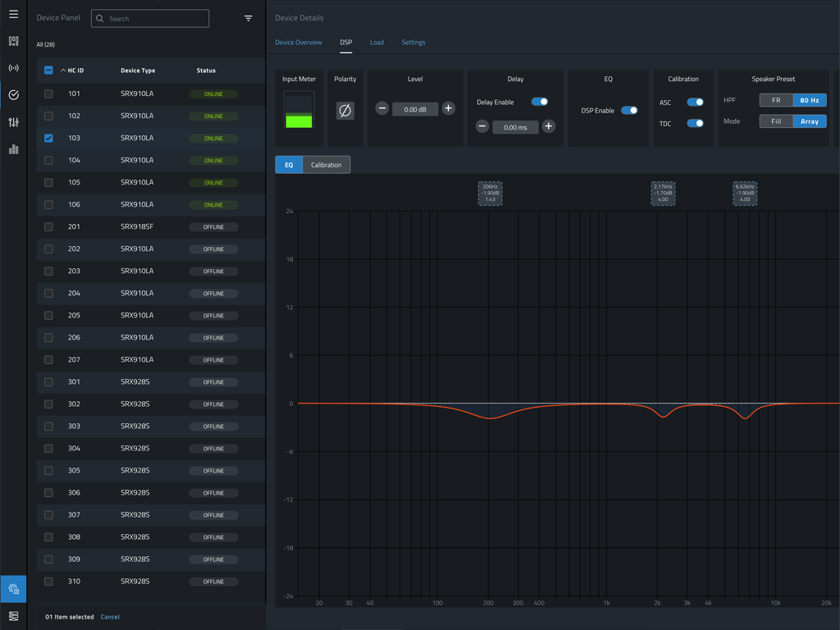Switch to the Device Overview tab
Screen dimensions: 840x630
[299, 42]
